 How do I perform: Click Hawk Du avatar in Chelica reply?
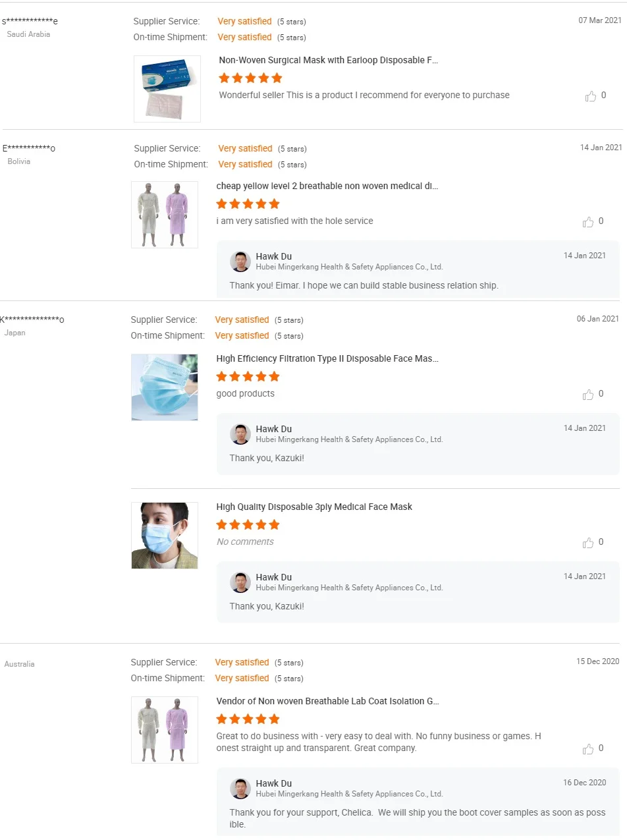point(240,789)
